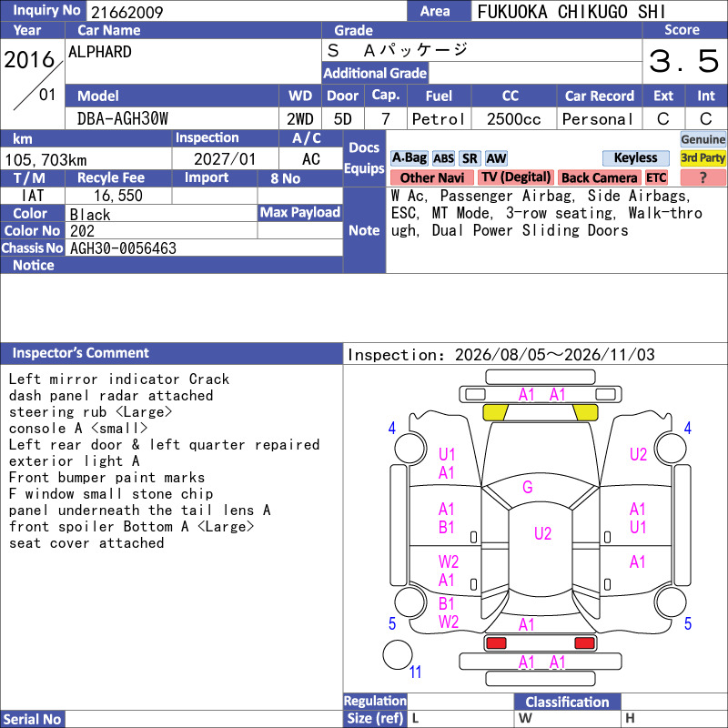
Task: Click the A-Bag equipment badge
Action: 409,158
